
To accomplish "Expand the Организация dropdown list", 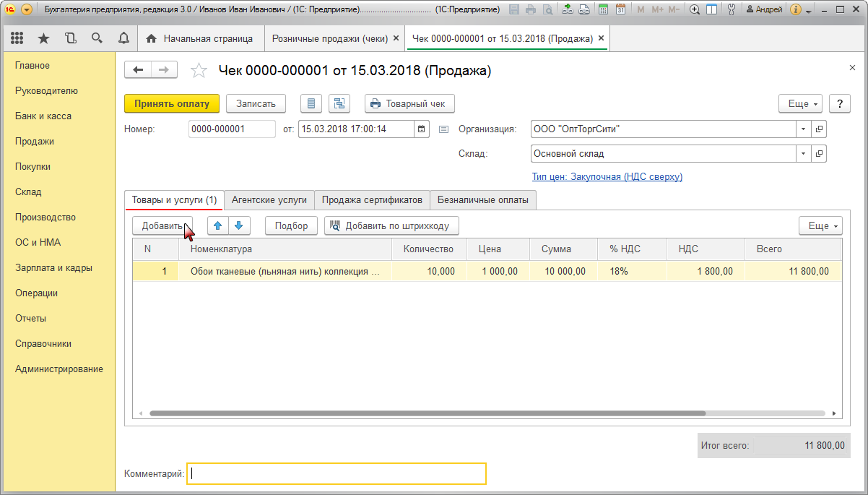I will coord(804,129).
